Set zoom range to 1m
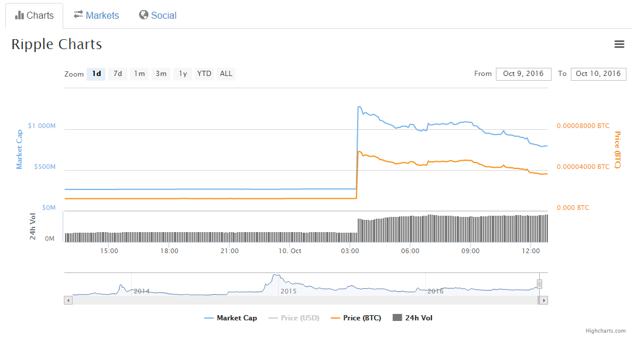Image resolution: width=644 pixels, height=342 pixels. coord(139,74)
